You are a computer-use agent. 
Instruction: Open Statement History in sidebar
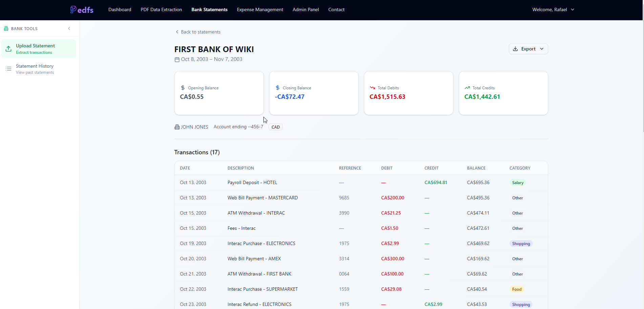(x=39, y=69)
